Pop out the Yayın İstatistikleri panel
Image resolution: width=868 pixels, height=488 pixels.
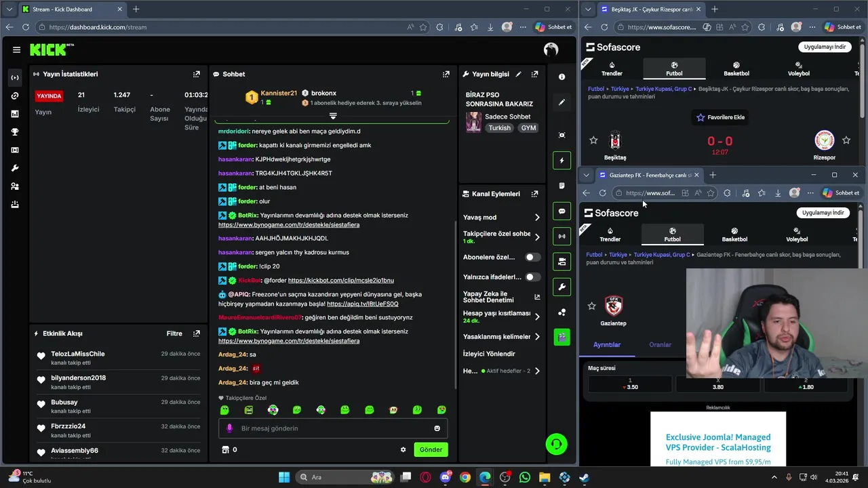197,74
